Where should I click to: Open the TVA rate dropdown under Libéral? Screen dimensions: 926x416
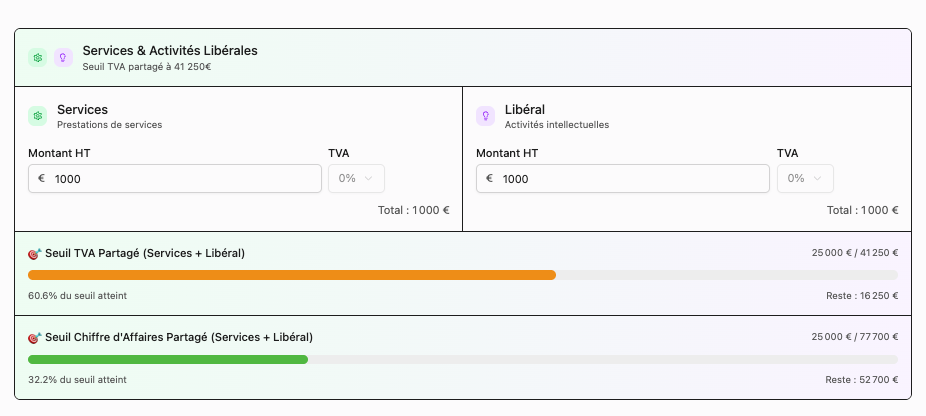point(805,179)
